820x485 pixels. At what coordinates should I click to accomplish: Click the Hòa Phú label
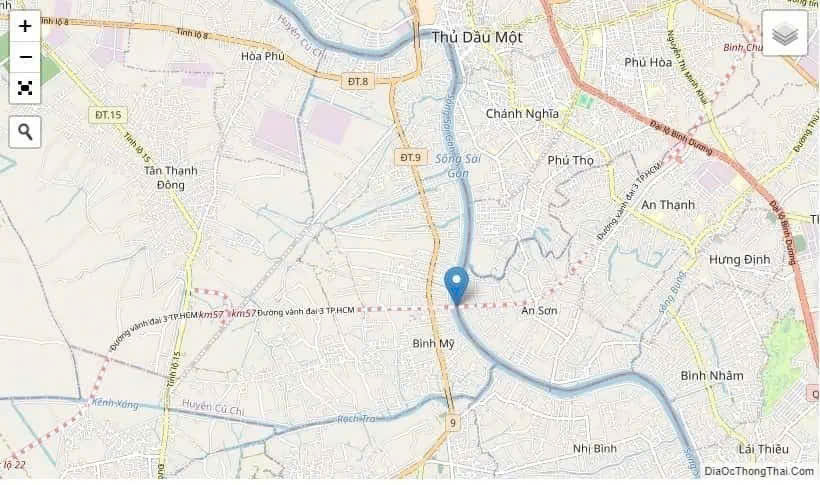coord(263,56)
